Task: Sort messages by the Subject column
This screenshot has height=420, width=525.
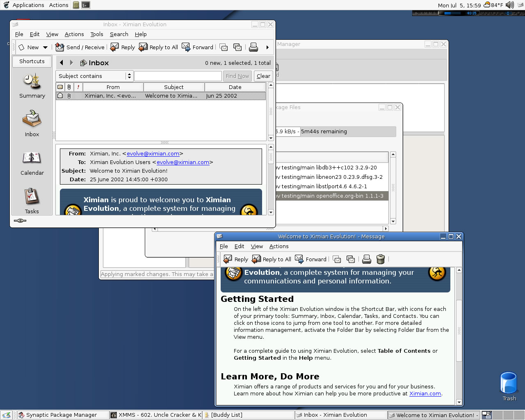Action: [174, 87]
